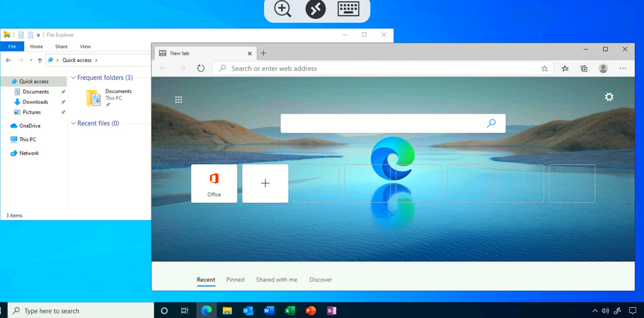Click the Edge profile avatar
This screenshot has width=644, height=318.
603,68
